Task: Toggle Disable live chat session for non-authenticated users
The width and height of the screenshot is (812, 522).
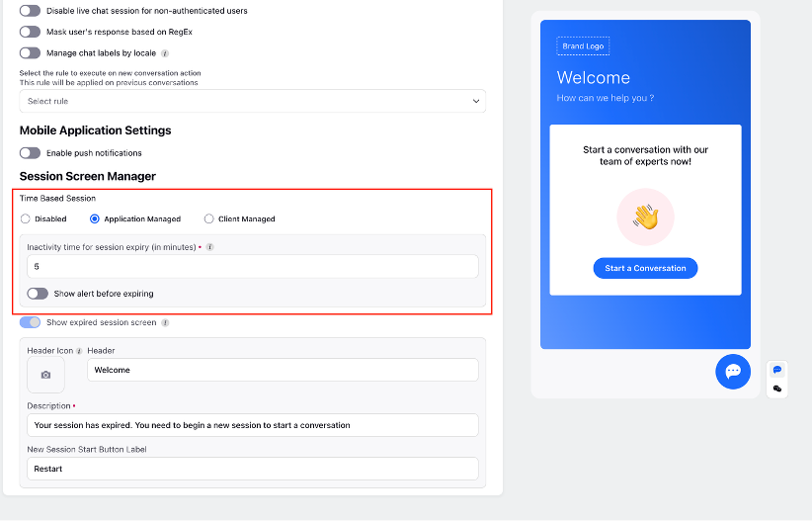Action: point(30,11)
